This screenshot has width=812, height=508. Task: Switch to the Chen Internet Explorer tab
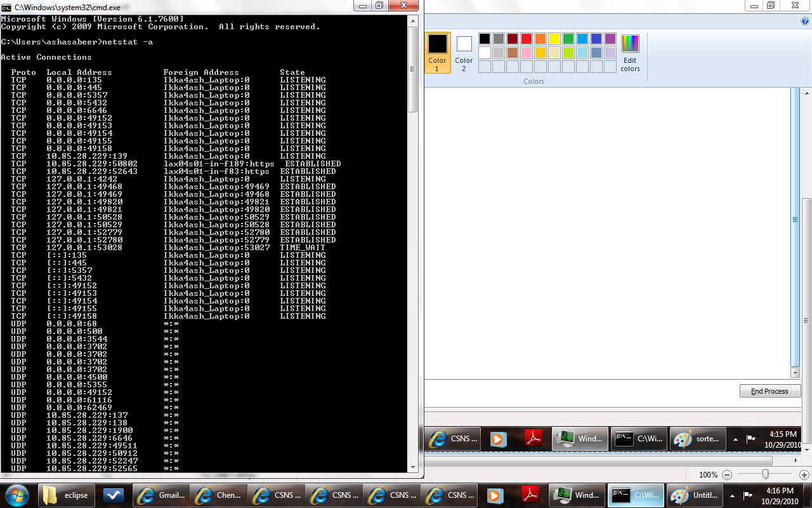tap(219, 495)
